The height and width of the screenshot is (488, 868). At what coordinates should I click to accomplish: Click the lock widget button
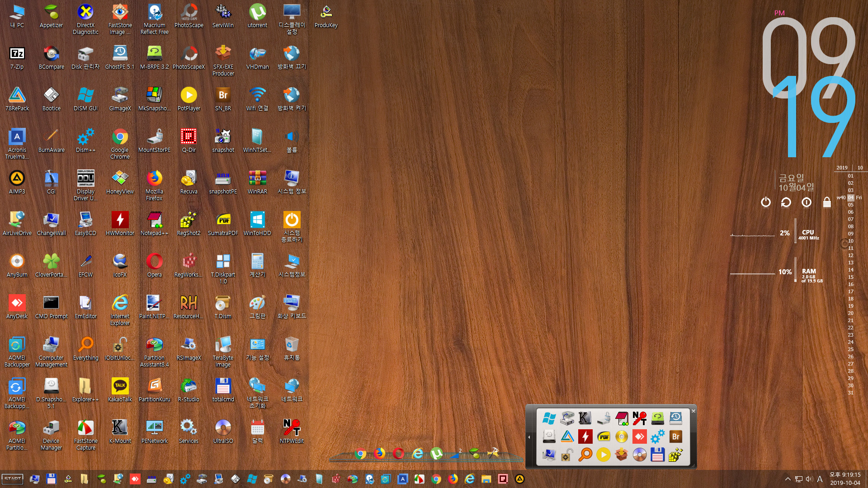pos(827,202)
